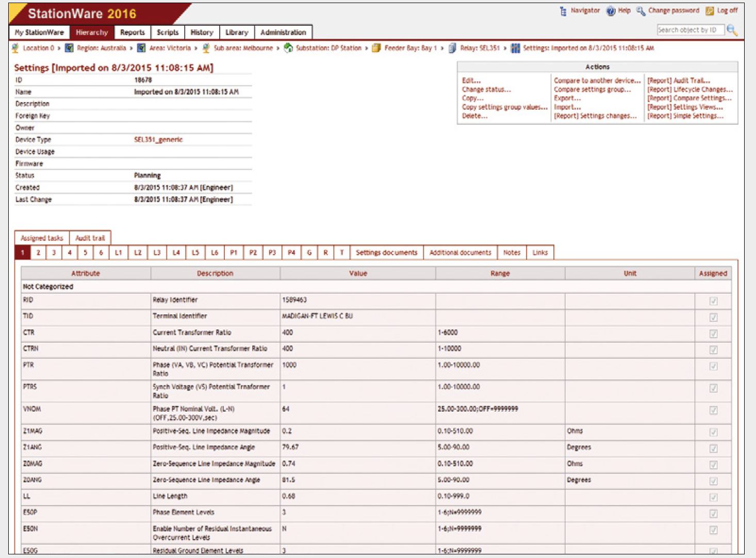Toggle Assigned checkbox for Z1MAG row
The image size is (756, 558).
click(713, 432)
